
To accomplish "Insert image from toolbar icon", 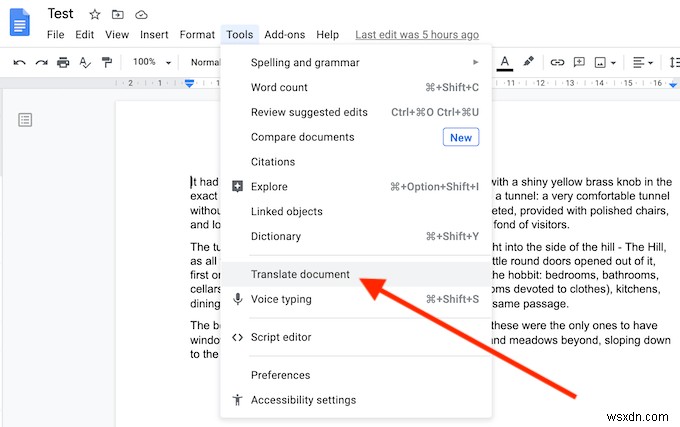I will click(600, 63).
